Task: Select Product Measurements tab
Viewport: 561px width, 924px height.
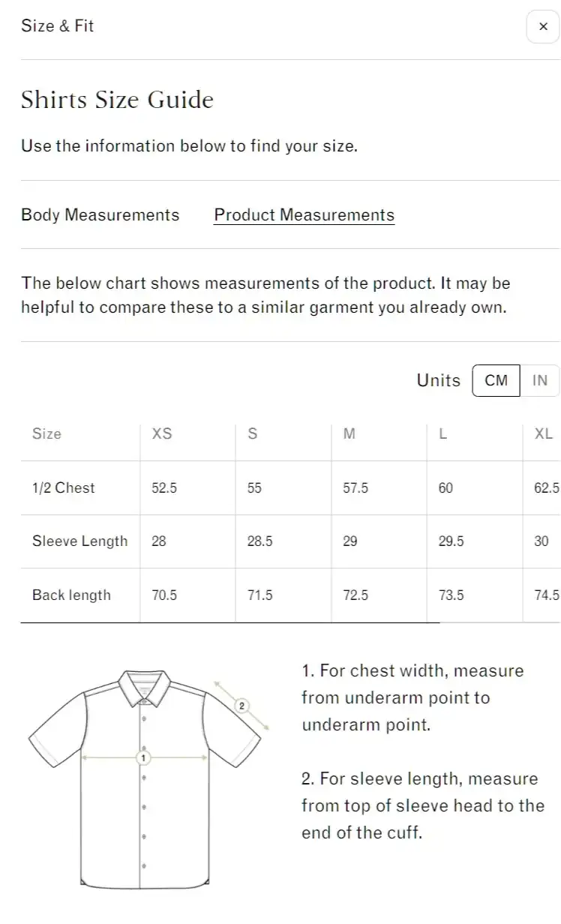Action: [x=304, y=215]
